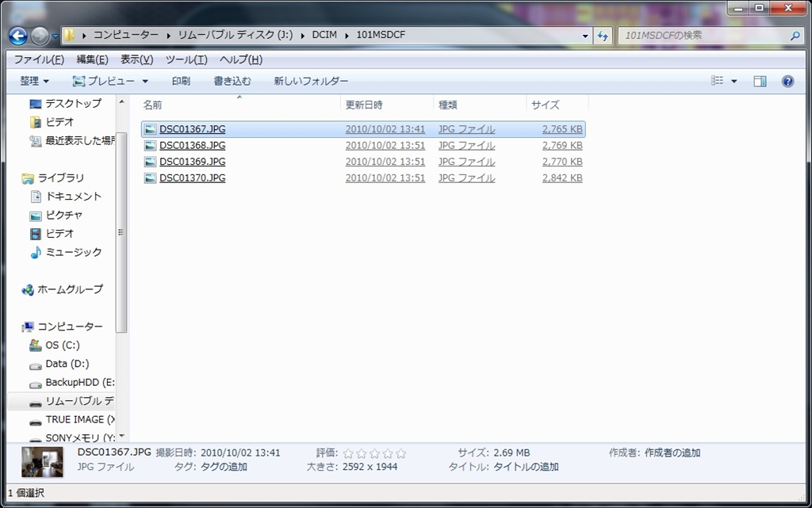Open help with the blue question icon
812x508 pixels.
787,81
